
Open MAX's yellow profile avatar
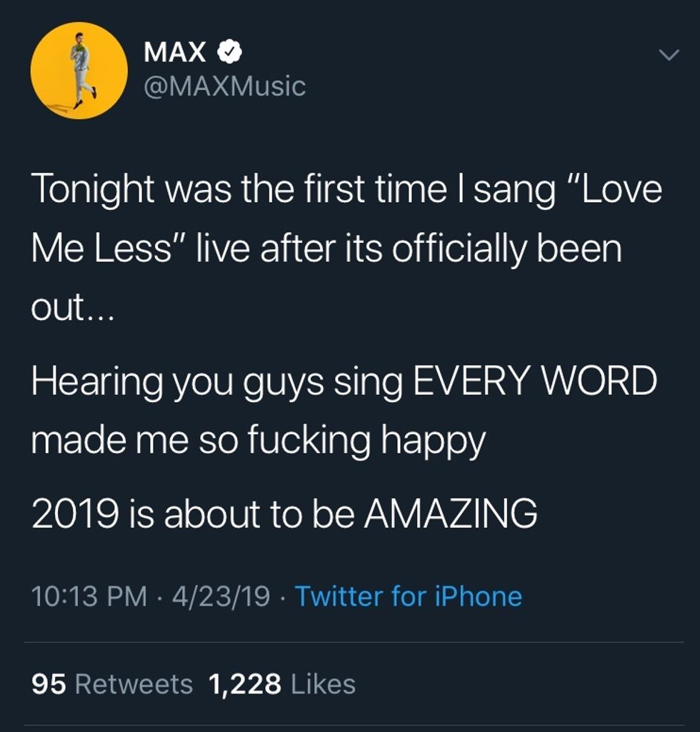(79, 71)
